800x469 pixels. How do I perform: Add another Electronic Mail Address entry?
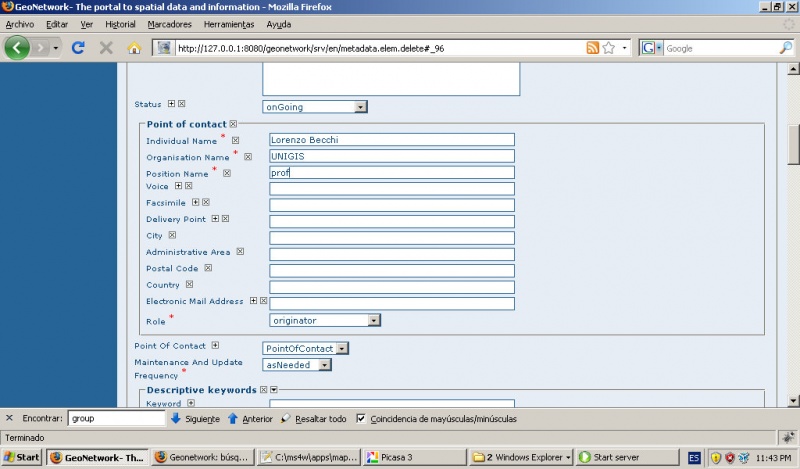[x=254, y=300]
